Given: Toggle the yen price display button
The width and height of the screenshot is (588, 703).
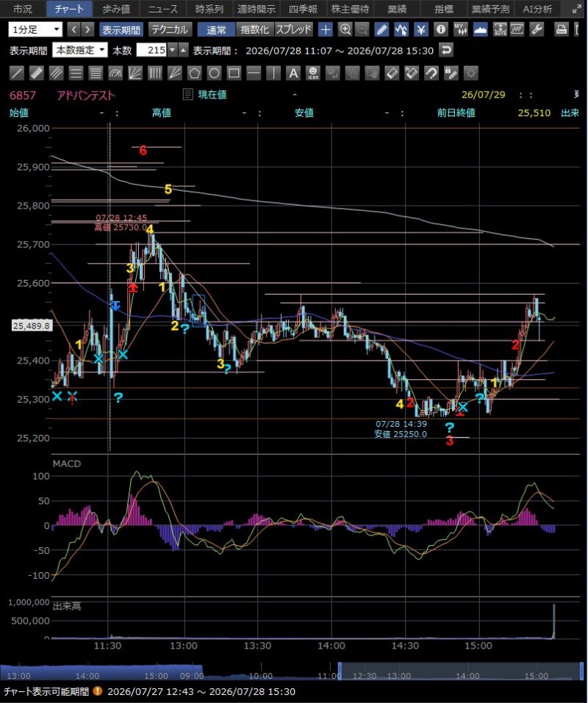Looking at the screenshot, I should tap(420, 30).
